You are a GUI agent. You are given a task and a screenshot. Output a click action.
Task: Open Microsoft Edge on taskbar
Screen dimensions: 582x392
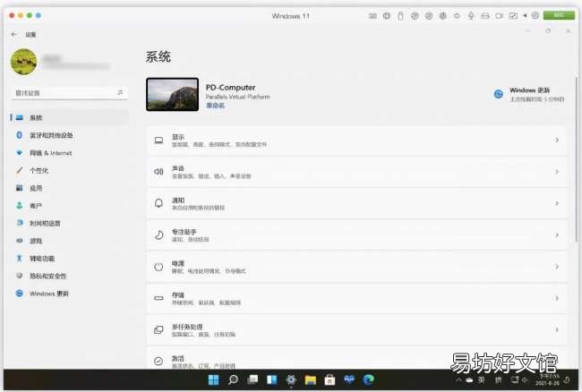[368, 379]
